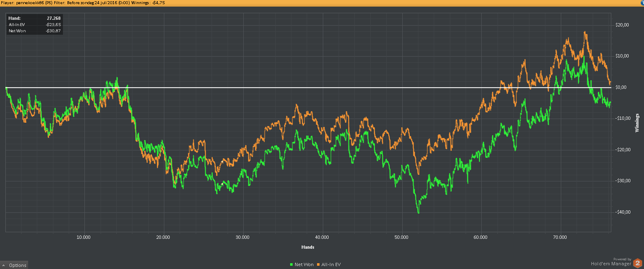
Task: Click the Hold'em Manager 2 logo badge
Action: 637,263
